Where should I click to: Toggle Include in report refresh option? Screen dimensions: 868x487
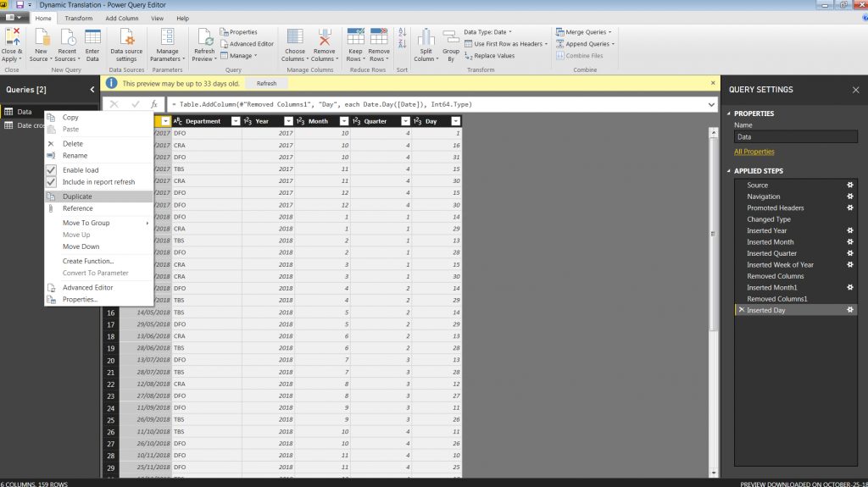point(51,182)
